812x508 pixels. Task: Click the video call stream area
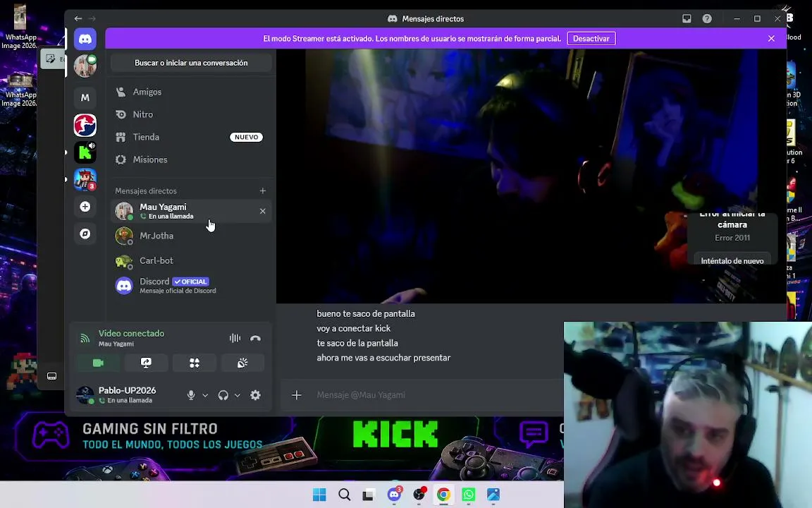(x=531, y=176)
